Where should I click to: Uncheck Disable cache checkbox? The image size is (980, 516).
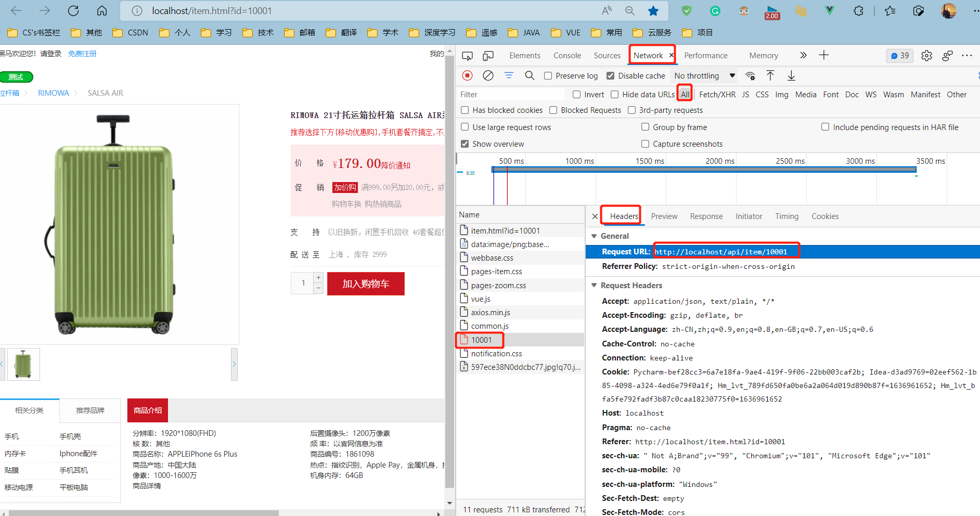[611, 76]
